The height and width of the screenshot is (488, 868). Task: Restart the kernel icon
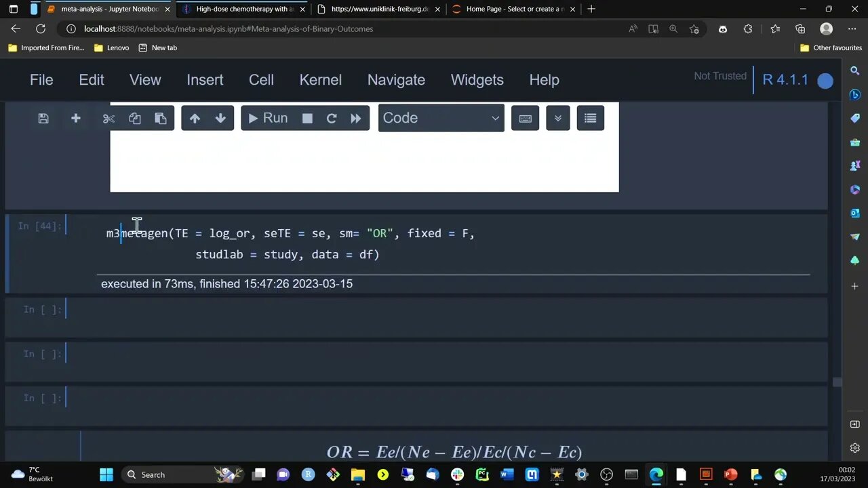click(332, 118)
